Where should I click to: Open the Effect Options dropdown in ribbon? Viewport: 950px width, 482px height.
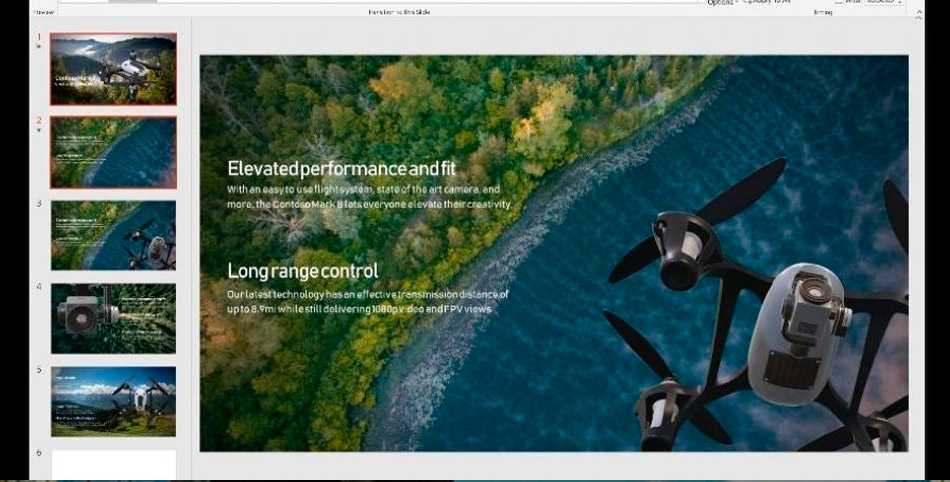[x=722, y=3]
